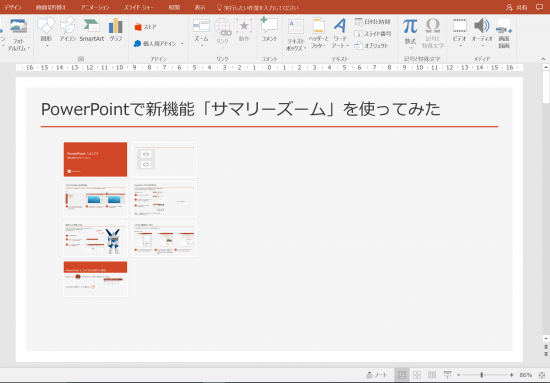
Task: Click the ワードアート icon
Action: click(340, 33)
